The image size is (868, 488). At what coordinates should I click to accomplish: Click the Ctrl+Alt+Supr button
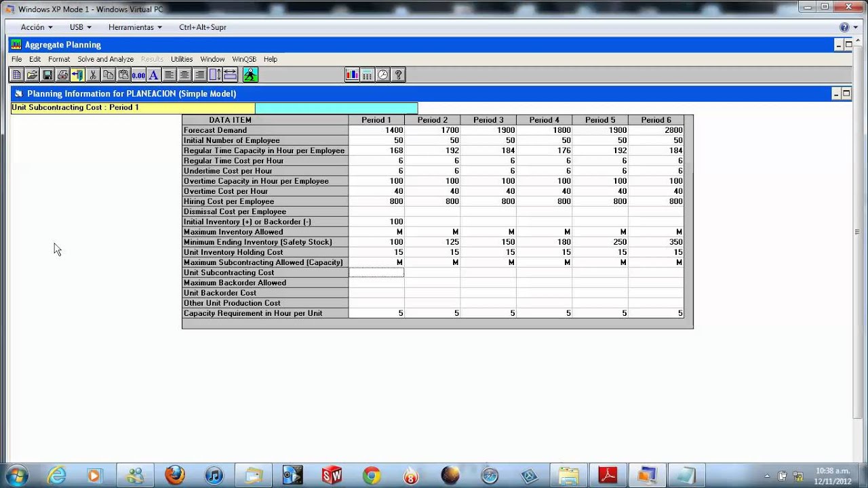pos(203,27)
